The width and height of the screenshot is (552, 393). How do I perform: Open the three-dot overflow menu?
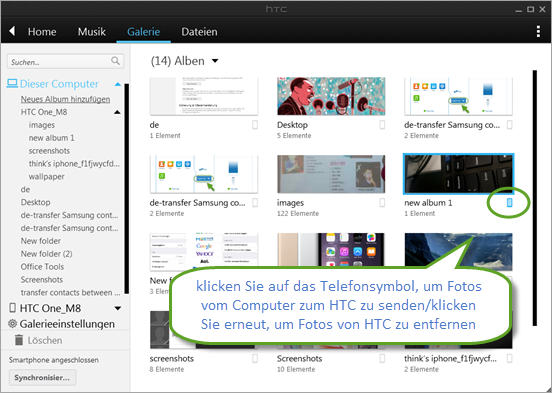pos(538,31)
